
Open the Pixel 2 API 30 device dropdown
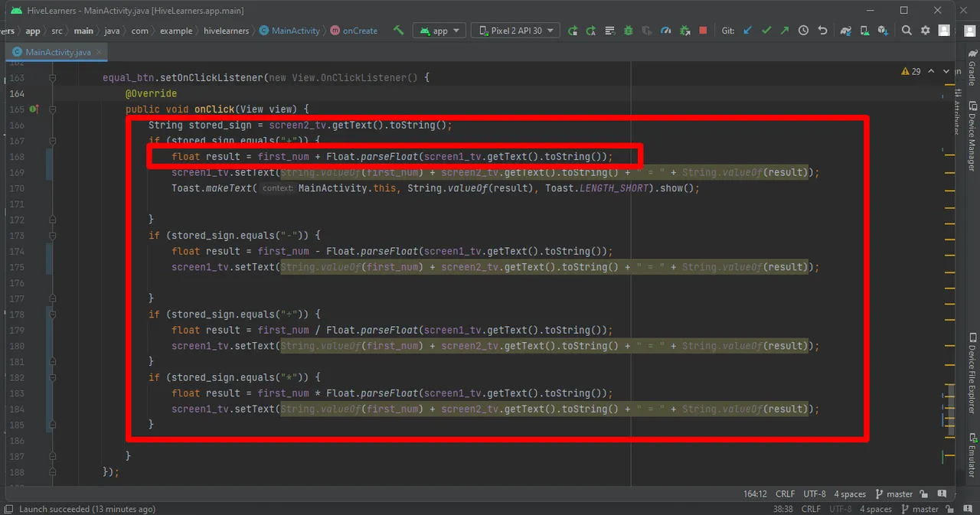(x=515, y=31)
